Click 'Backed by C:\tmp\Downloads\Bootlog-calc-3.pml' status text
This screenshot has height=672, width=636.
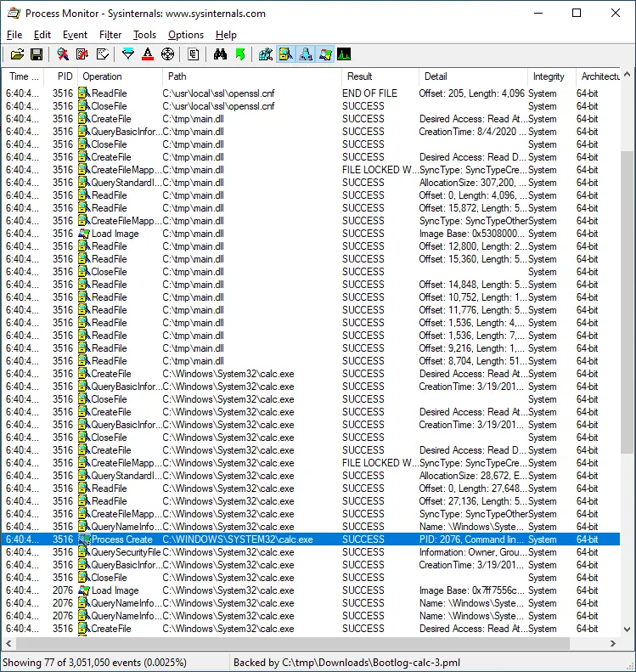point(347,663)
